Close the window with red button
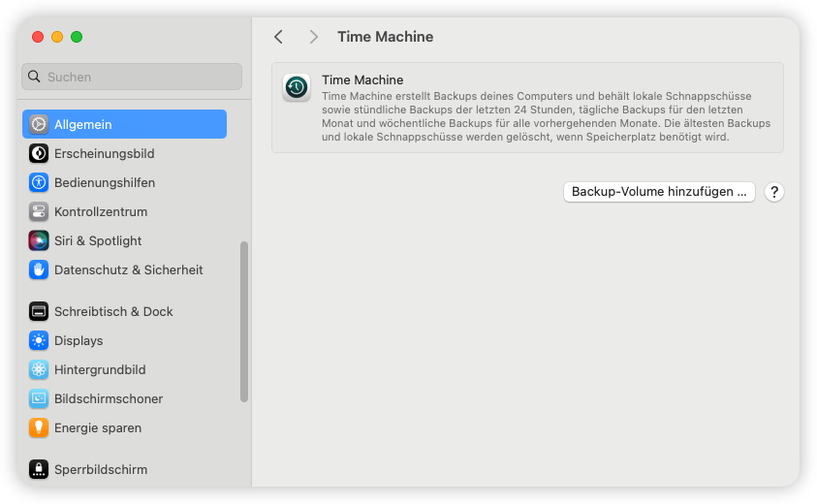The height and width of the screenshot is (504, 817). tap(38, 37)
